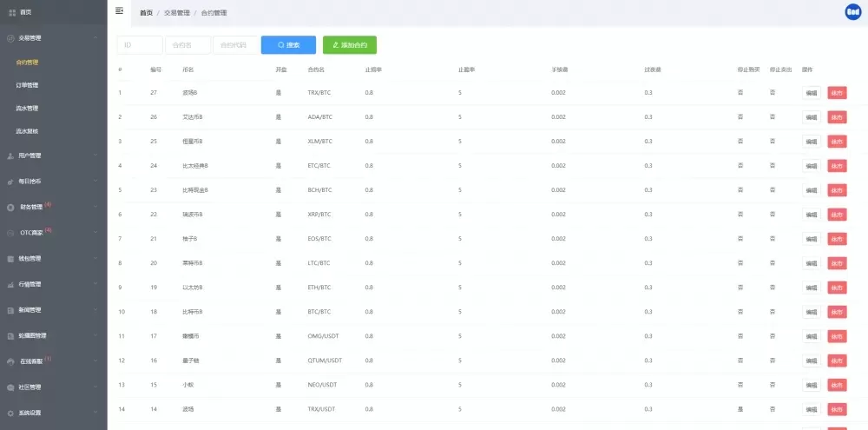
Task: Click the 轮播图管理 icon in sidebar
Action: pyautogui.click(x=10, y=335)
